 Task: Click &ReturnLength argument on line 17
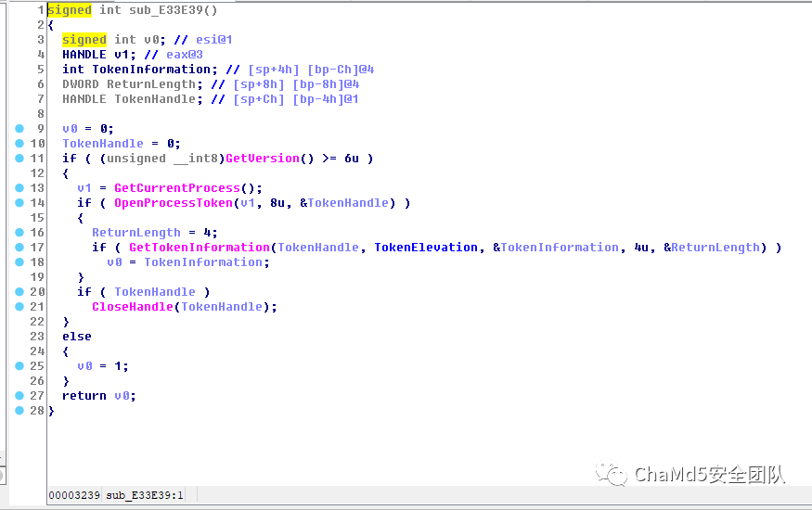tap(712, 248)
